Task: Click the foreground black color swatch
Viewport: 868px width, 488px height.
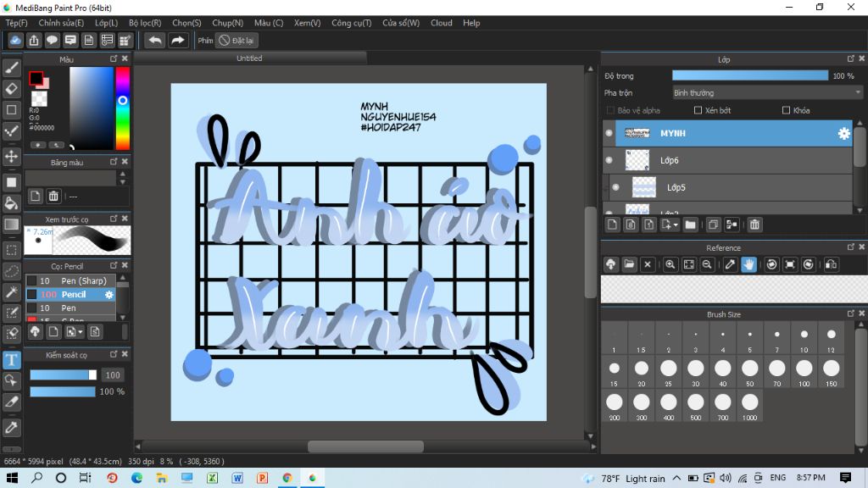Action: point(36,79)
